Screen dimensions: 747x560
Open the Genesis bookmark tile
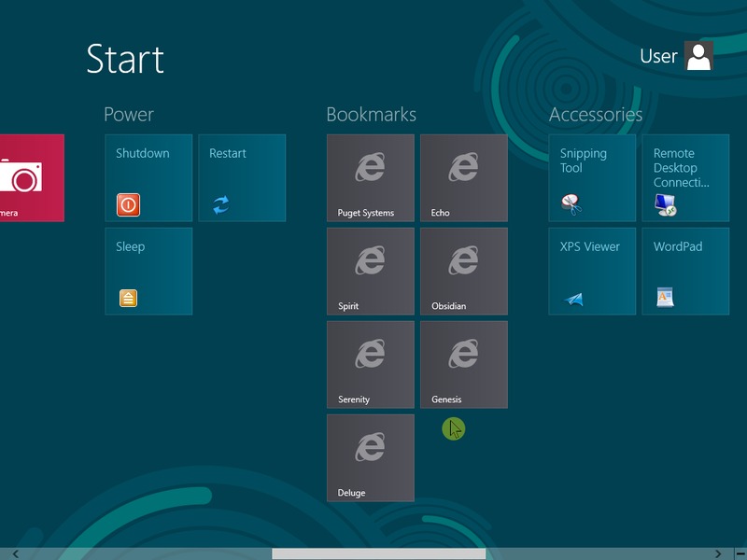point(464,364)
